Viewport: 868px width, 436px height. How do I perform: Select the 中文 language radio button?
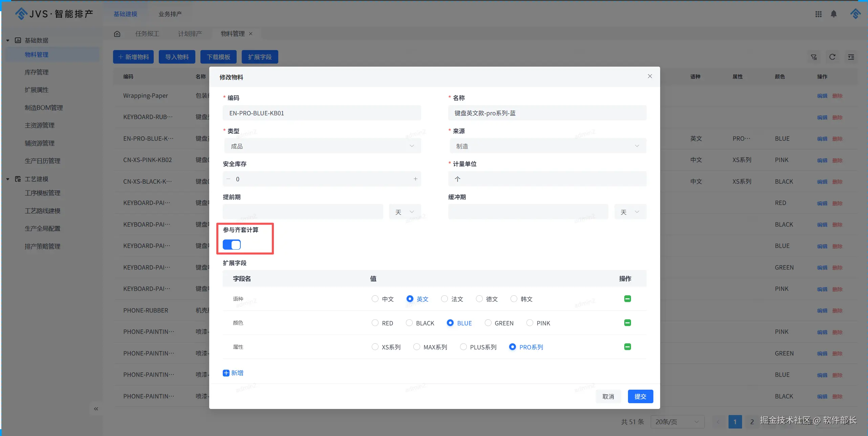point(375,299)
